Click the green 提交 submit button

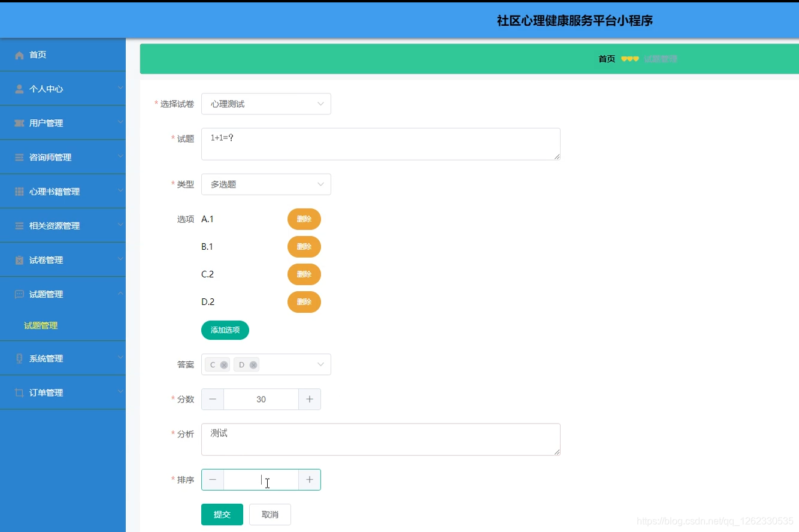(222, 514)
